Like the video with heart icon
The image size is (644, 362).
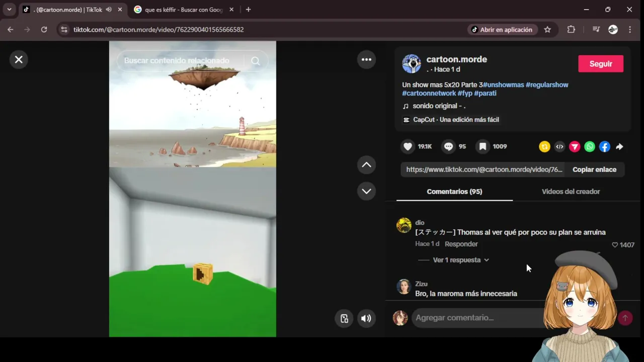click(408, 146)
